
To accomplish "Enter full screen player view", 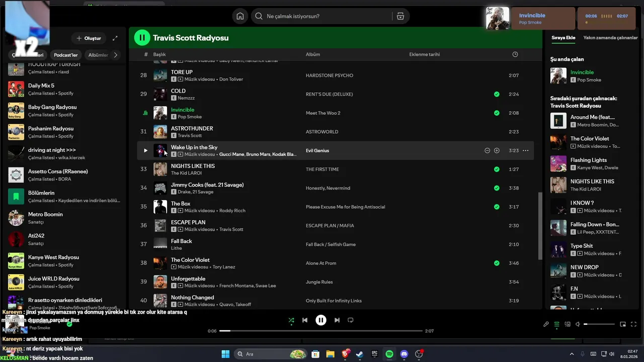I will click(633, 324).
